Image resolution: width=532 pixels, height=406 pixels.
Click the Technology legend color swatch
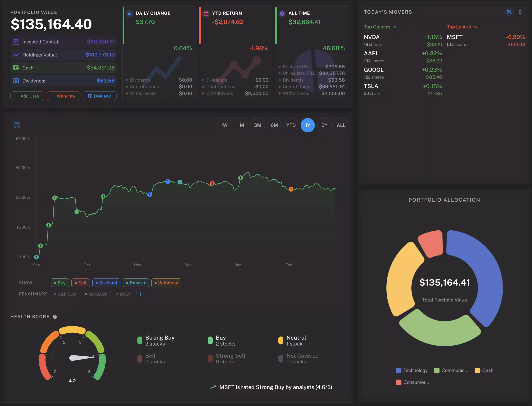tap(399, 370)
